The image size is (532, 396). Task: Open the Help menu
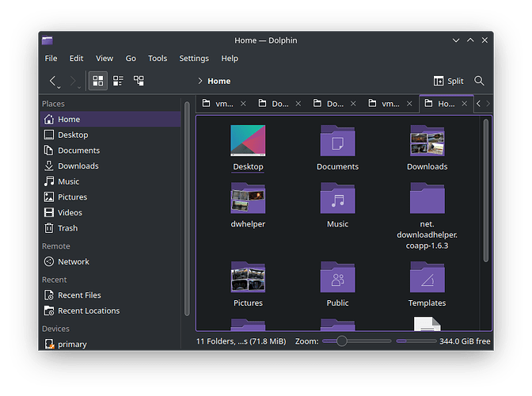(x=230, y=59)
